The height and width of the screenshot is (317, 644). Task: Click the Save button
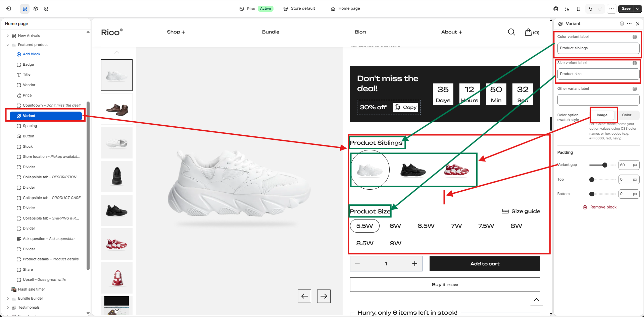[x=626, y=9]
